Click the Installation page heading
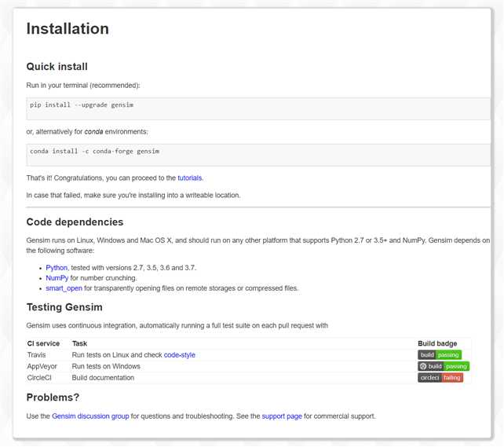The image size is (504, 447). point(68,28)
